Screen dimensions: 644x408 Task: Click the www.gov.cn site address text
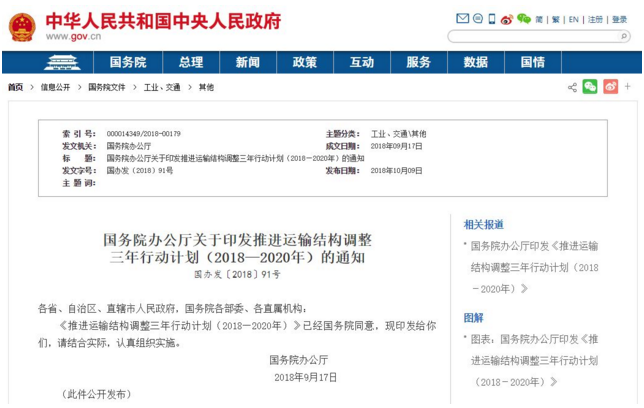(x=74, y=37)
